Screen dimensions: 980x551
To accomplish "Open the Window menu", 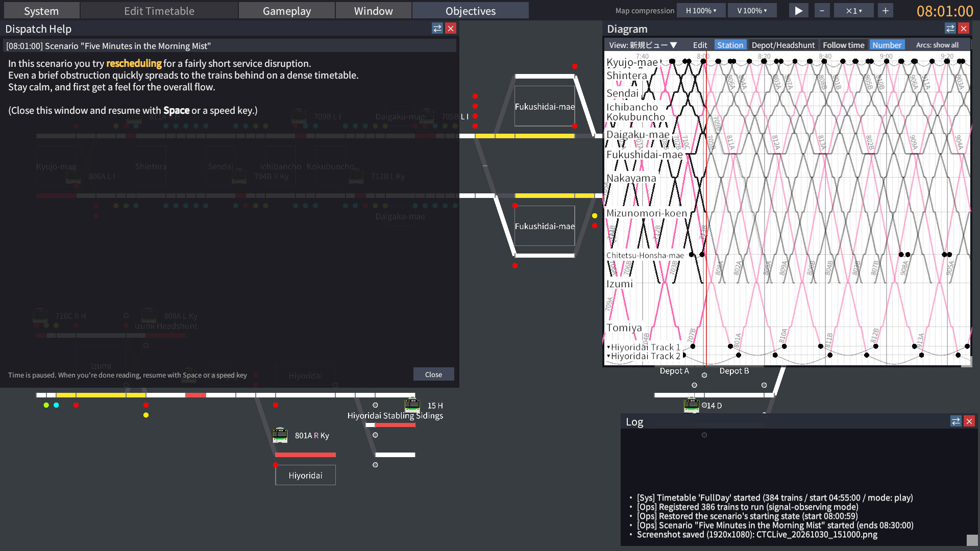I will click(374, 11).
